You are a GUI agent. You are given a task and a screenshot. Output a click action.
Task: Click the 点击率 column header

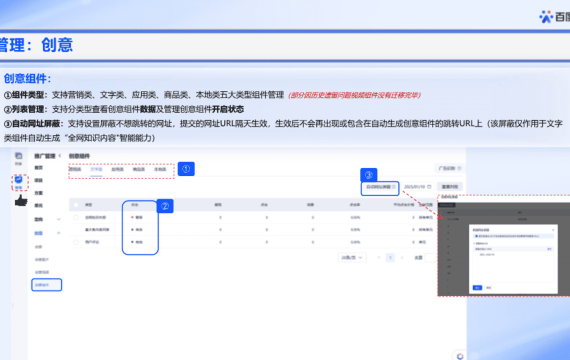pos(355,205)
